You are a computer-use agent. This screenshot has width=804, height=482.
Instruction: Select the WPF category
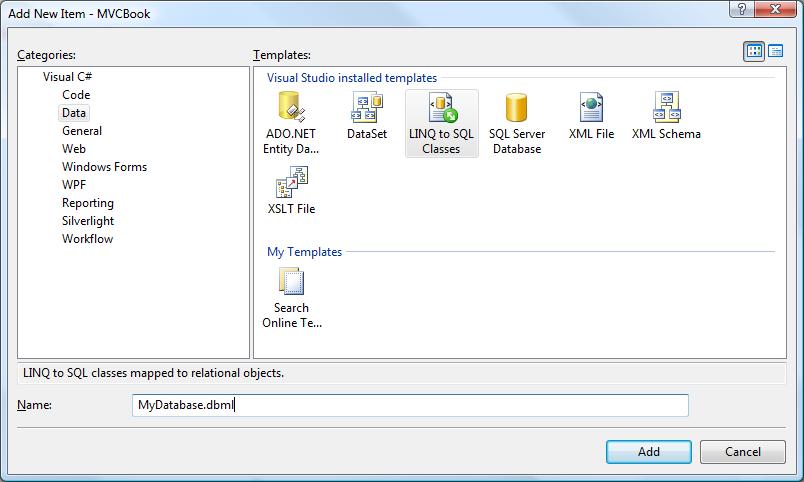coord(75,185)
